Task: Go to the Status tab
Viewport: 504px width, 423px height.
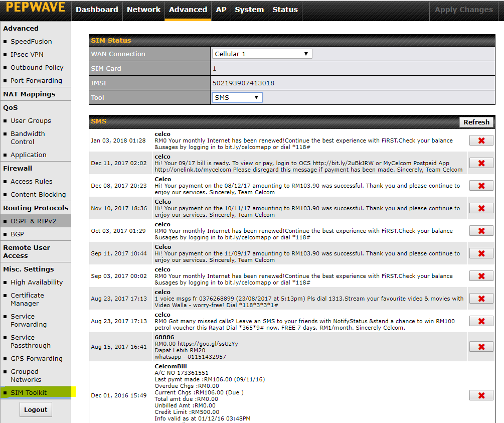Action: click(285, 10)
